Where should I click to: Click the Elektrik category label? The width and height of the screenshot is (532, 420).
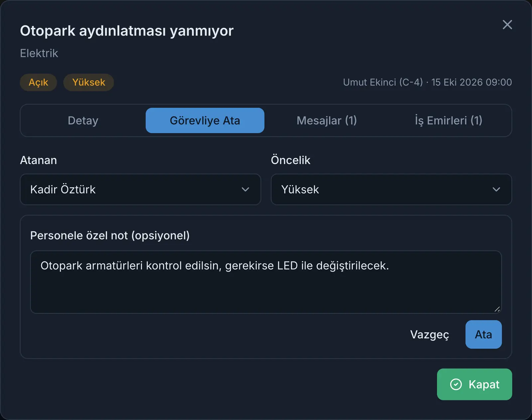(39, 53)
